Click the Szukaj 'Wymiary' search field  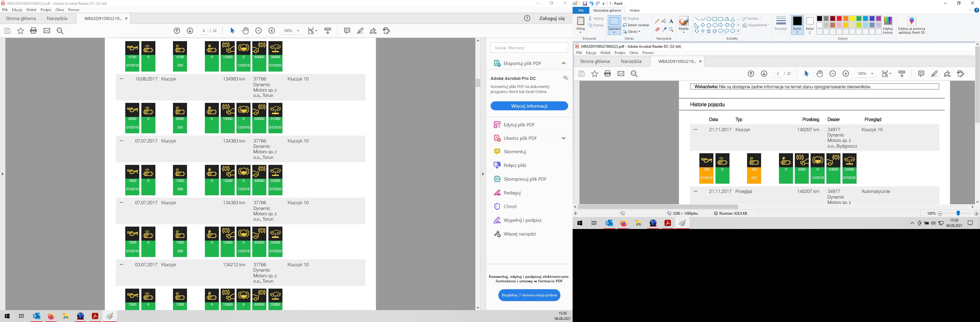click(529, 47)
